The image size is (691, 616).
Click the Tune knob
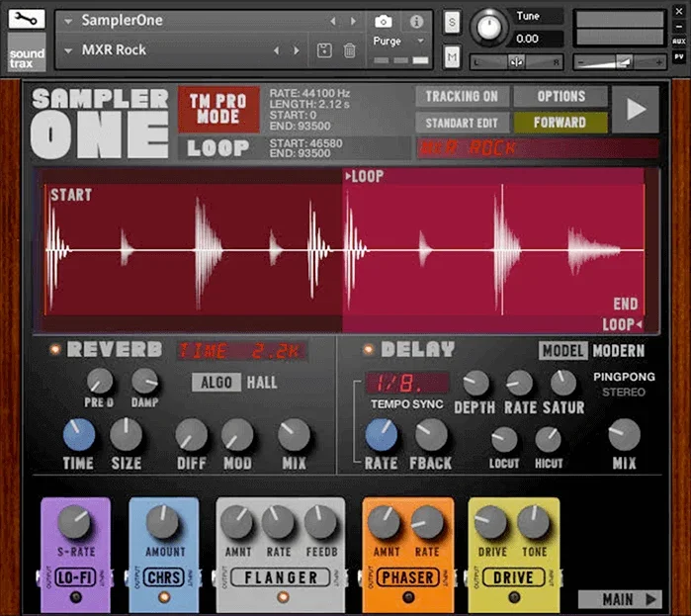pos(488,28)
